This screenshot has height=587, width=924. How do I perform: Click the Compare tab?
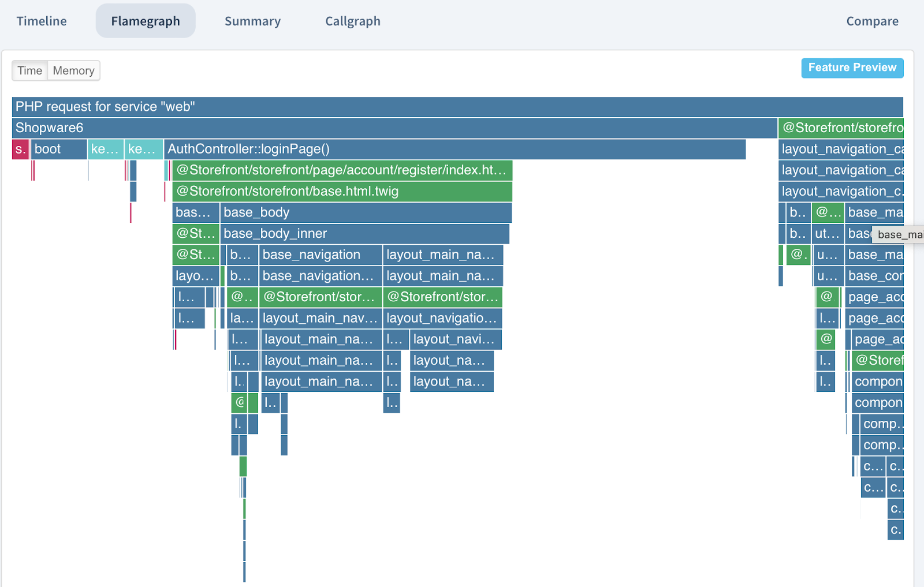[872, 21]
